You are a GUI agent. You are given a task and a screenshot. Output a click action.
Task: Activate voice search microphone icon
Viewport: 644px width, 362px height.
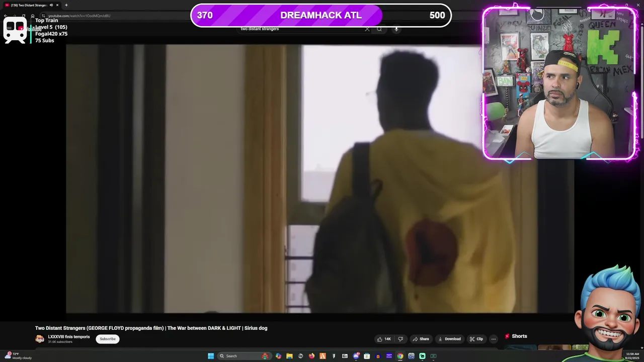[x=396, y=29]
